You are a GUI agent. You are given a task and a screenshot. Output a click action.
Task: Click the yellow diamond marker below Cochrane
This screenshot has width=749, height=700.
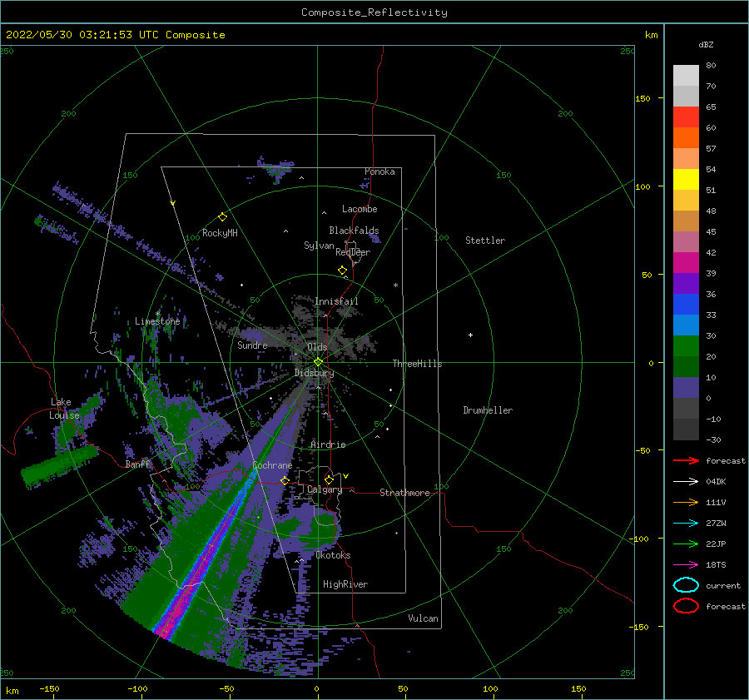tap(285, 480)
